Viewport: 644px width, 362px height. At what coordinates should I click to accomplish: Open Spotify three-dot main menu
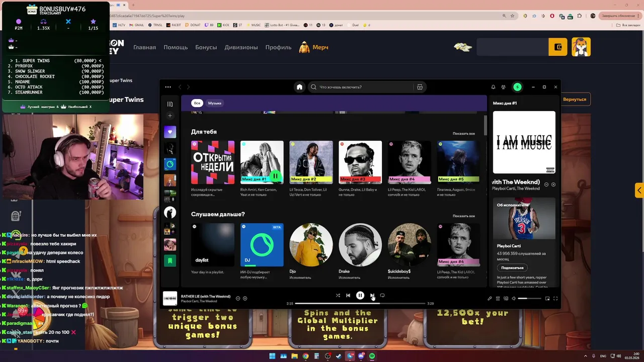pyautogui.click(x=168, y=87)
